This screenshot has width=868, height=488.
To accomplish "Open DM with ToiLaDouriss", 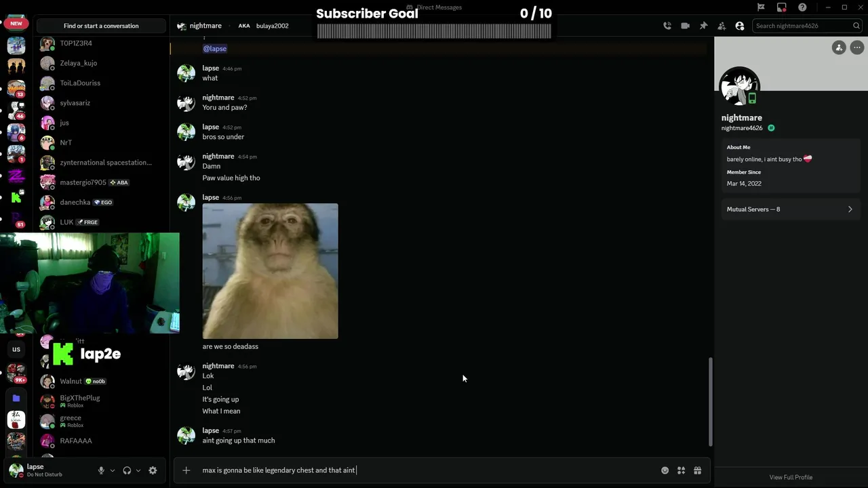I will point(101,83).
